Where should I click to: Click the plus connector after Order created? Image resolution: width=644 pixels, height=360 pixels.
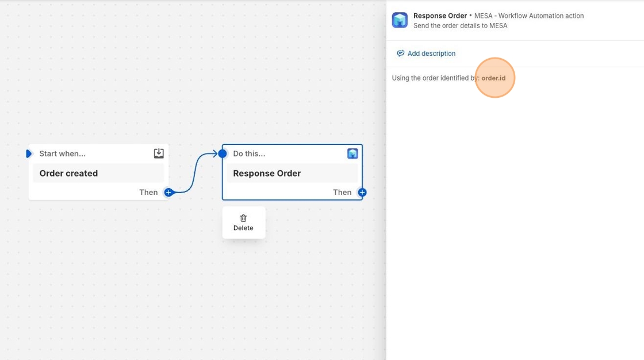click(x=168, y=193)
